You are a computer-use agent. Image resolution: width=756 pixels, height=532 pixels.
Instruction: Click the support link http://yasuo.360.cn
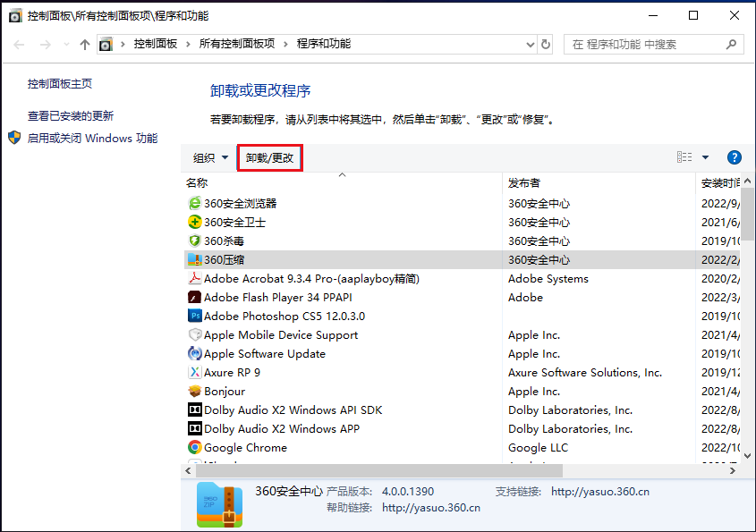click(x=600, y=492)
